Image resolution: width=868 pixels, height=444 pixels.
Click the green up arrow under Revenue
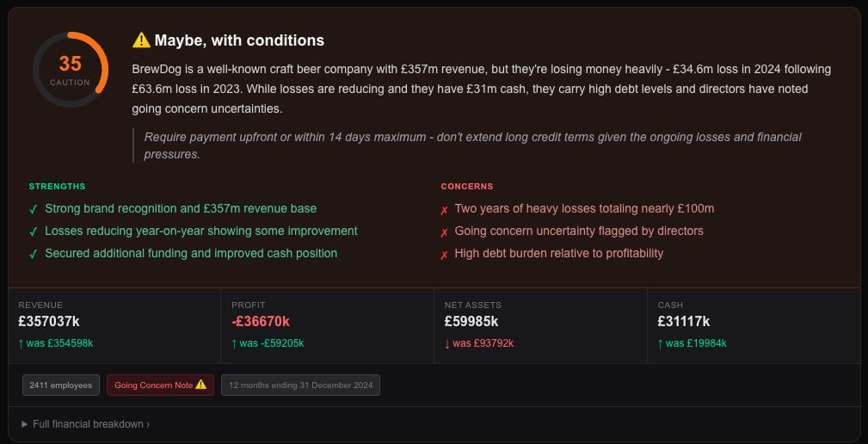22,343
